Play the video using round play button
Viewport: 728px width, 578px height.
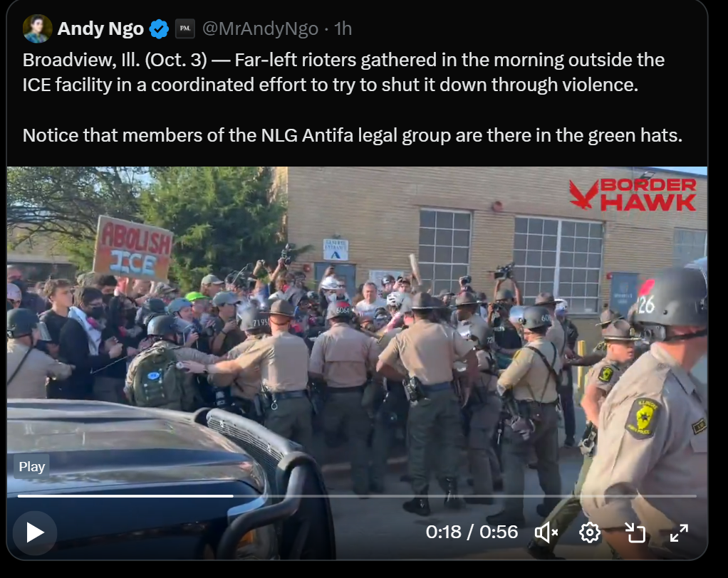pos(35,532)
